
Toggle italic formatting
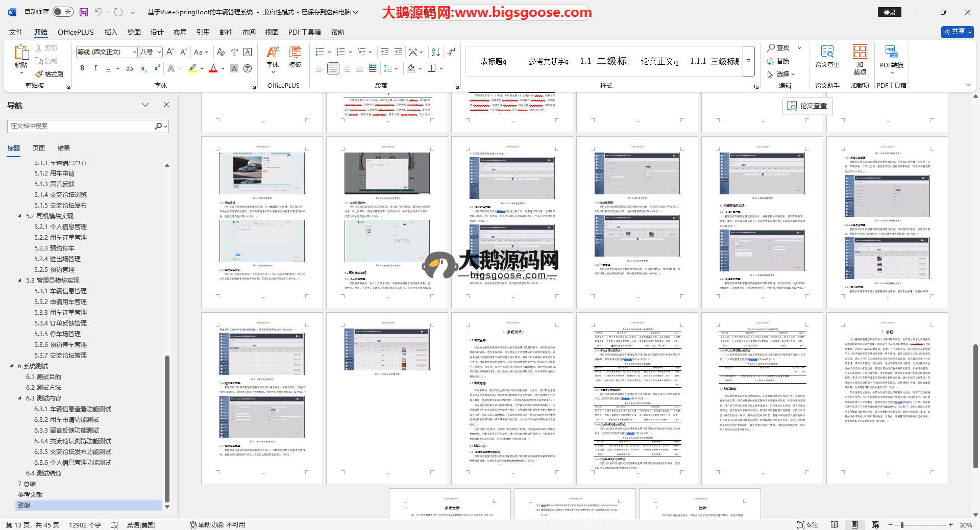click(95, 68)
